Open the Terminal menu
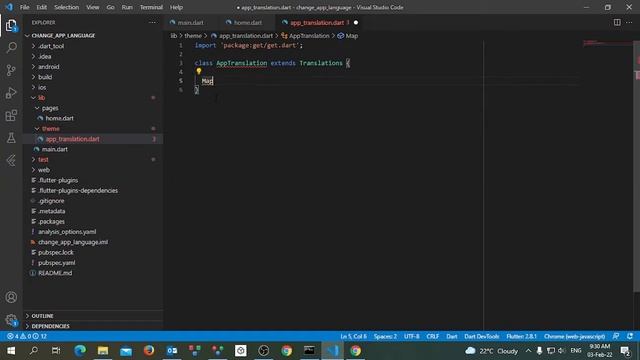This screenshot has width=640, height=360. point(151,7)
